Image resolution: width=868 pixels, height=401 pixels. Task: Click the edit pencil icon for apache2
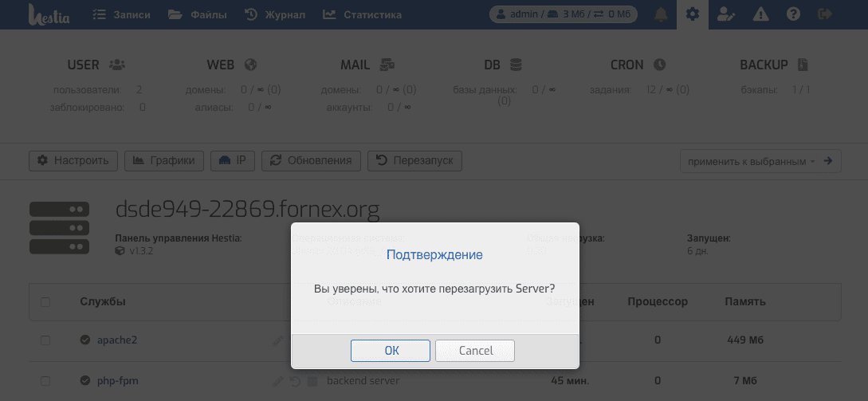278,340
